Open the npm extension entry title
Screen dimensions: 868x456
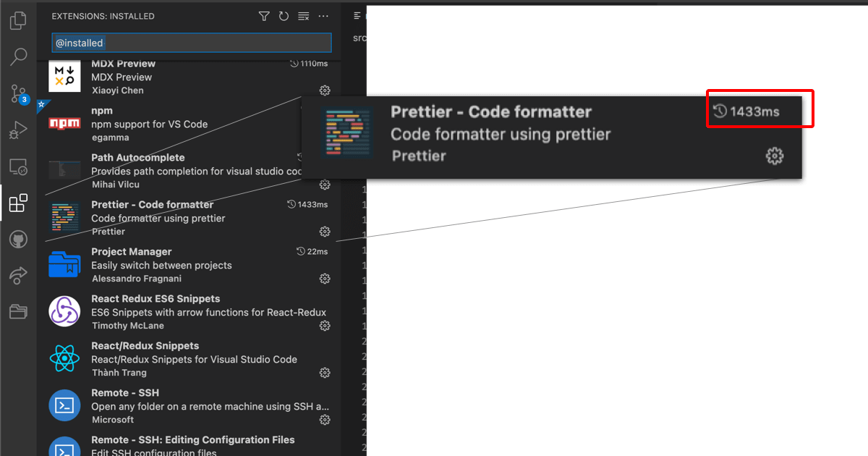(x=102, y=111)
